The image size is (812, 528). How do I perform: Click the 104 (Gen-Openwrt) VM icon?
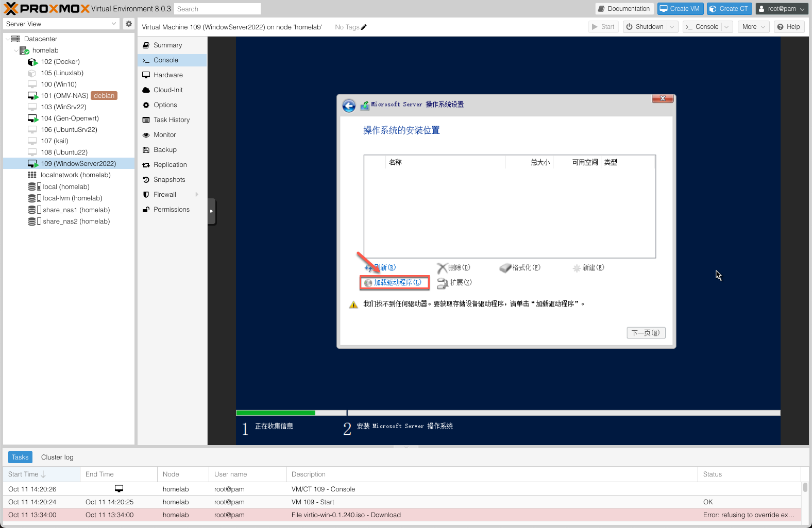33,118
